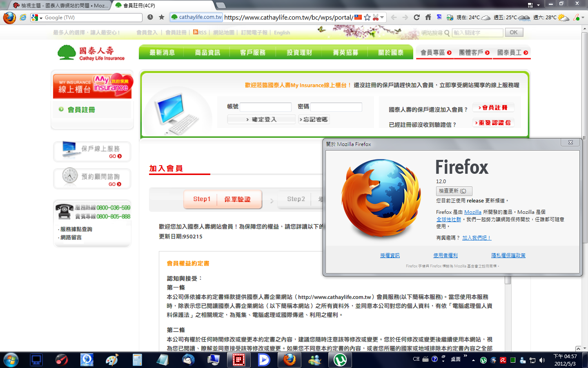The image size is (588, 368).
Task: Click the magnifier icon beside 網站搜尋
Action: pyautogui.click(x=447, y=33)
